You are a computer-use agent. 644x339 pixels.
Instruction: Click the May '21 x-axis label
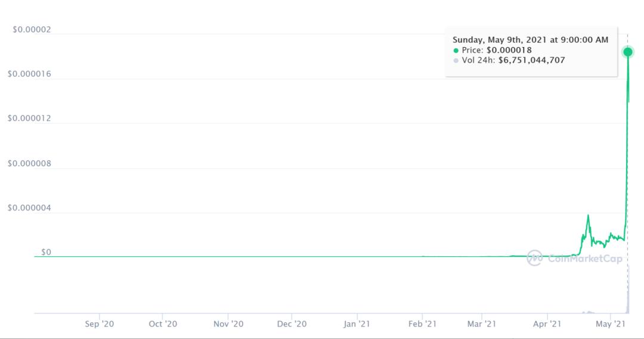(611, 324)
